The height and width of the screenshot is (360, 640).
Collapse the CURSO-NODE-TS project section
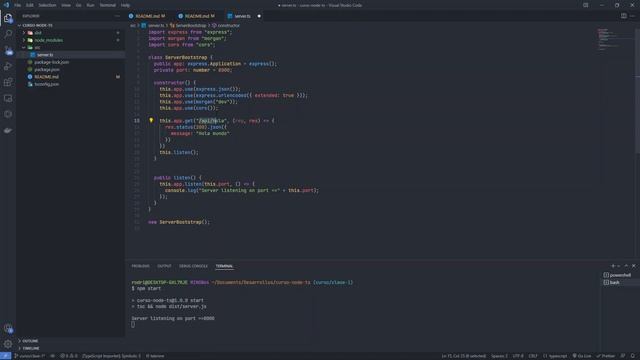coord(38,25)
